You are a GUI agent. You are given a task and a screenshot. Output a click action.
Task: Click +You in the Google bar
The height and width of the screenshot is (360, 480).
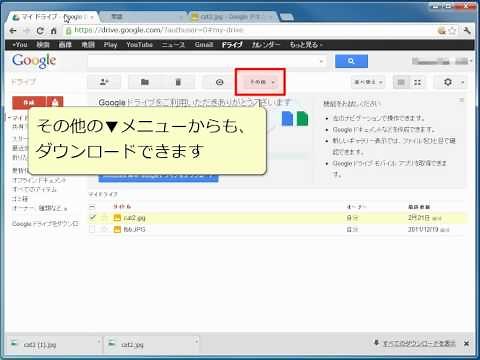pyautogui.click(x=20, y=45)
